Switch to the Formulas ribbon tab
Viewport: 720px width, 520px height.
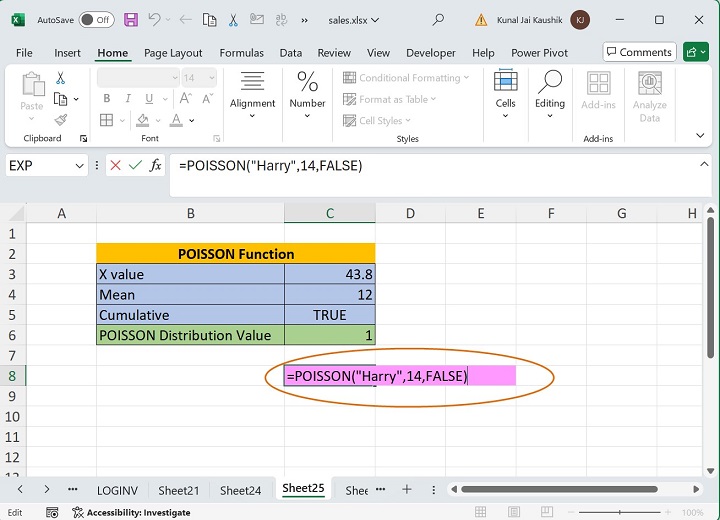pos(241,53)
